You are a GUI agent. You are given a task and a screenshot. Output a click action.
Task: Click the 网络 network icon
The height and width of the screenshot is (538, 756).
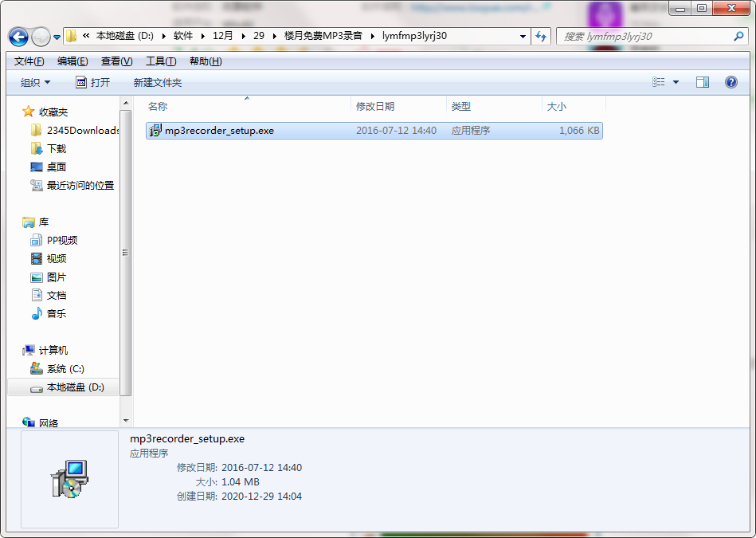coord(29,422)
